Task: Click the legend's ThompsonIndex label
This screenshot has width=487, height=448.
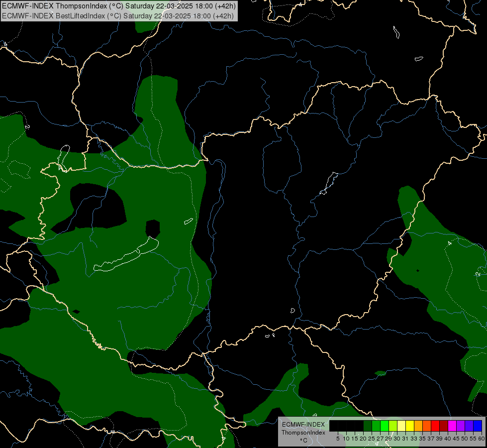Action: click(x=303, y=433)
